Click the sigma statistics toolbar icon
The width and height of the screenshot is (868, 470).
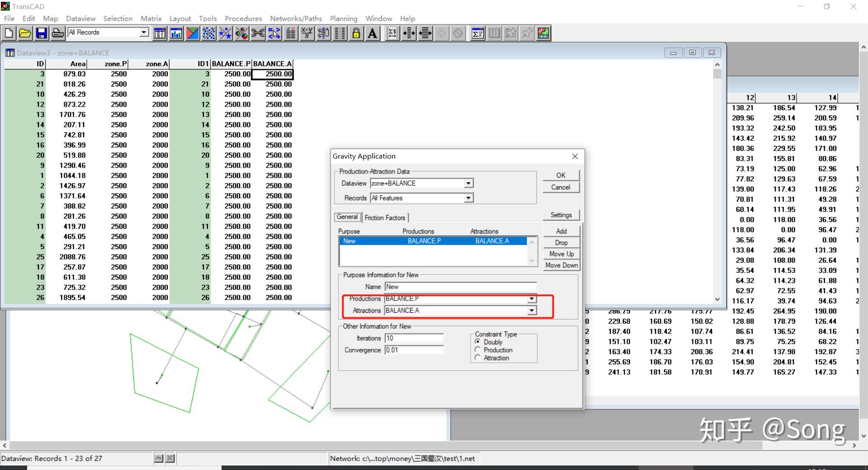(478, 33)
